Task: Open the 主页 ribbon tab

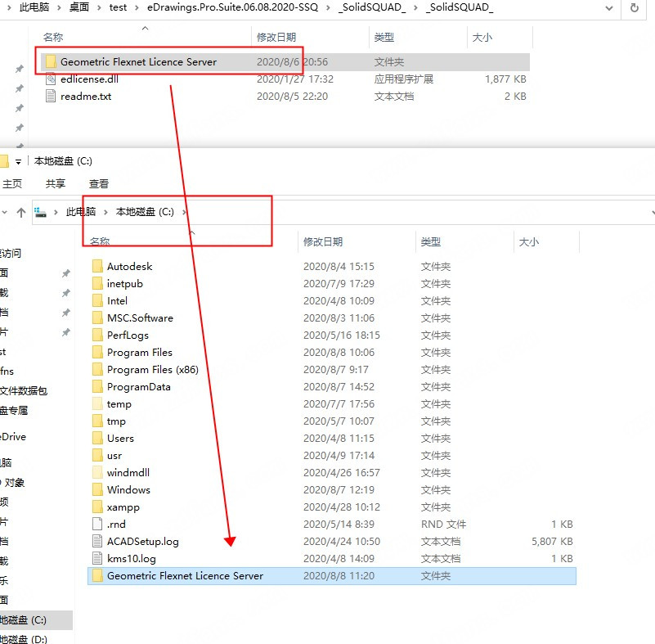Action: tap(12, 184)
